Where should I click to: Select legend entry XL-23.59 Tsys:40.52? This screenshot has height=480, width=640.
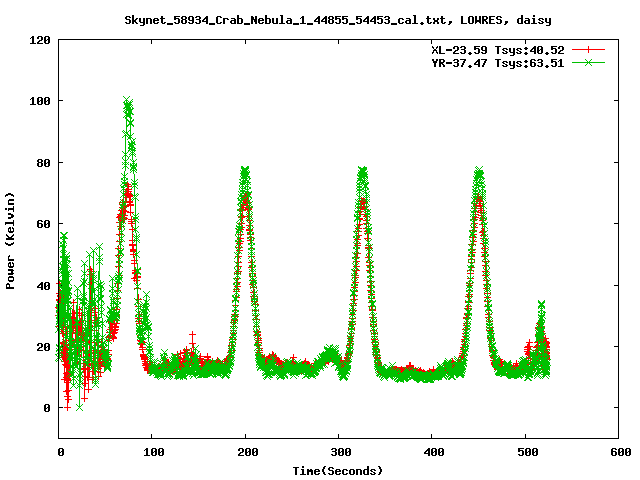tap(498, 50)
